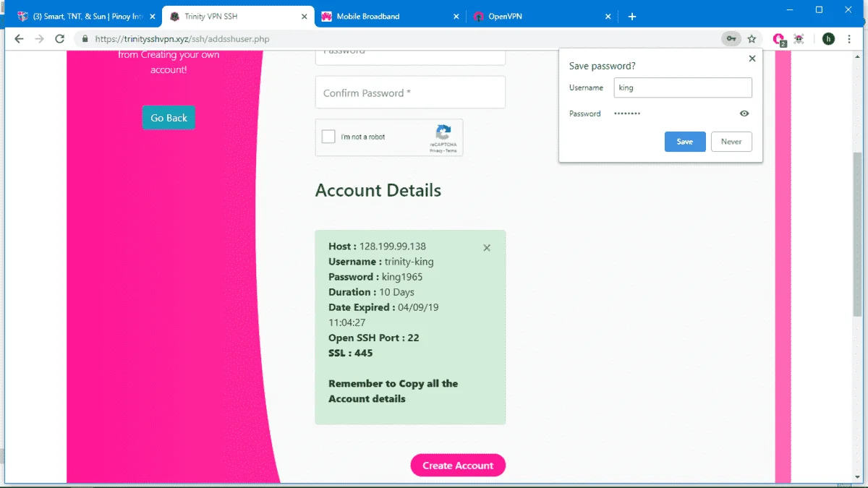Check the I'm not a robot checkbox

(328, 137)
